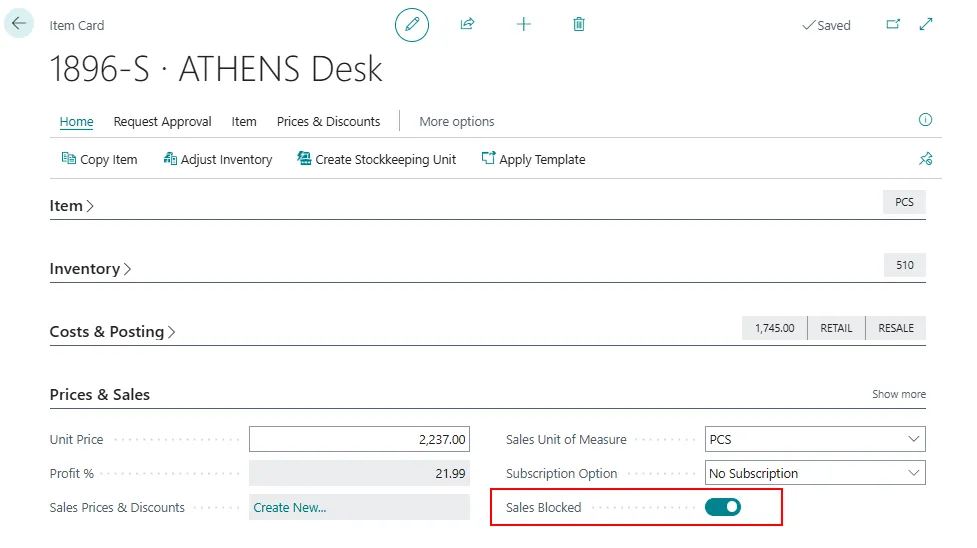This screenshot has width=977, height=548.
Task: Open the share icon
Action: point(467,24)
